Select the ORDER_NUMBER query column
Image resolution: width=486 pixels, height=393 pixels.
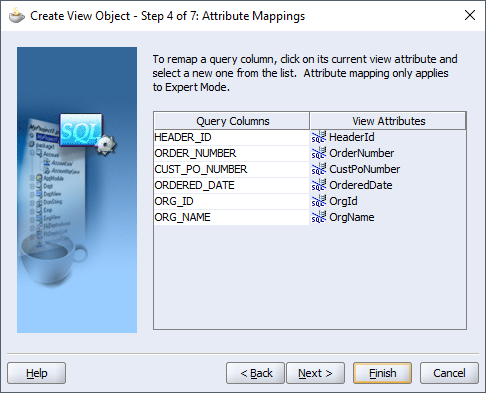pyautogui.click(x=232, y=153)
